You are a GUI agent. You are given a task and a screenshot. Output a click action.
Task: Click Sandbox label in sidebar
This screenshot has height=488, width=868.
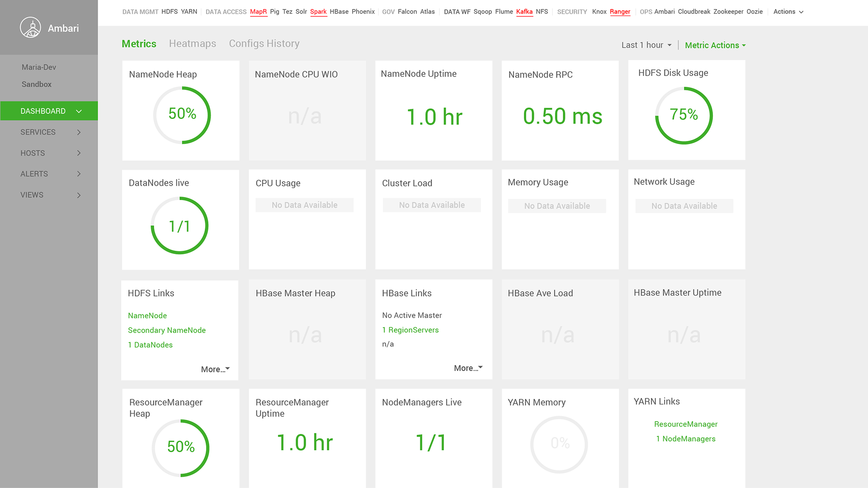click(37, 84)
